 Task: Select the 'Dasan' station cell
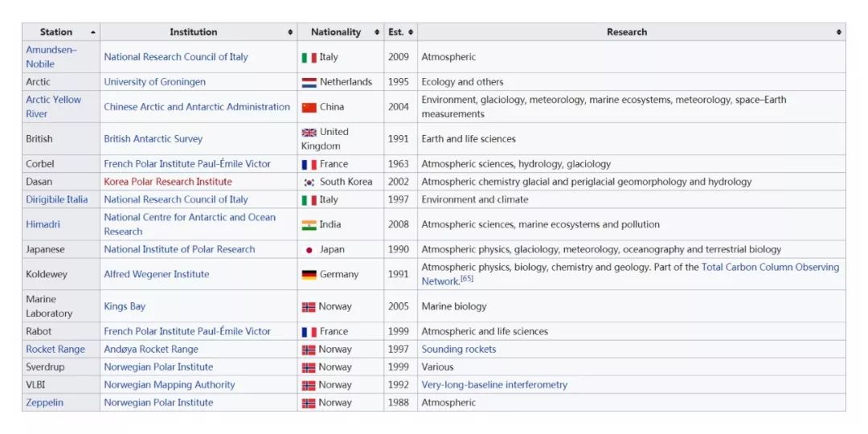click(61, 182)
